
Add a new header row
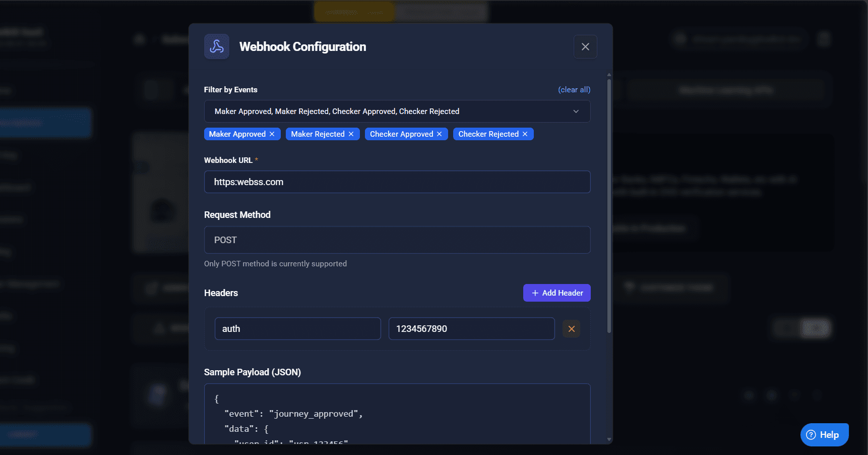pos(557,293)
